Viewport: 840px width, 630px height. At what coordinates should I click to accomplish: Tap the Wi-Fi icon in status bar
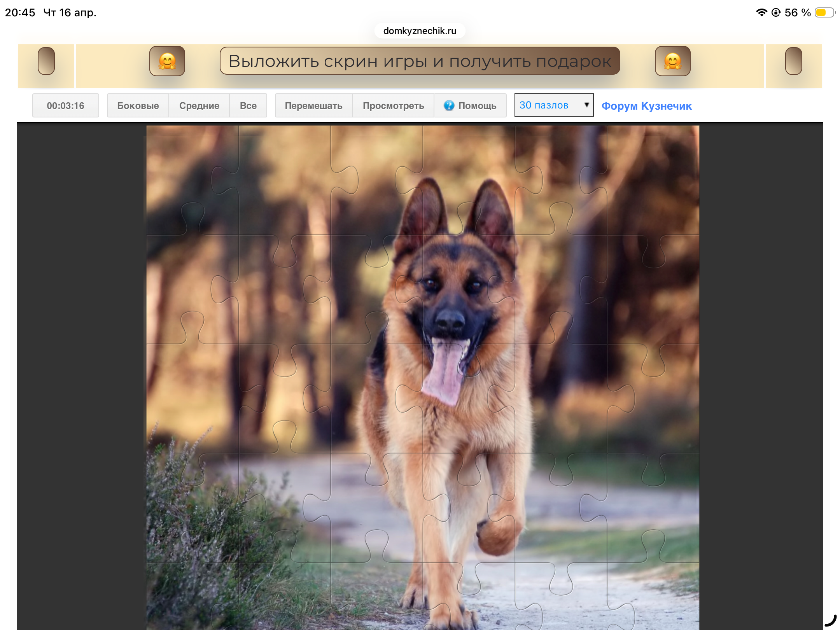coord(761,13)
